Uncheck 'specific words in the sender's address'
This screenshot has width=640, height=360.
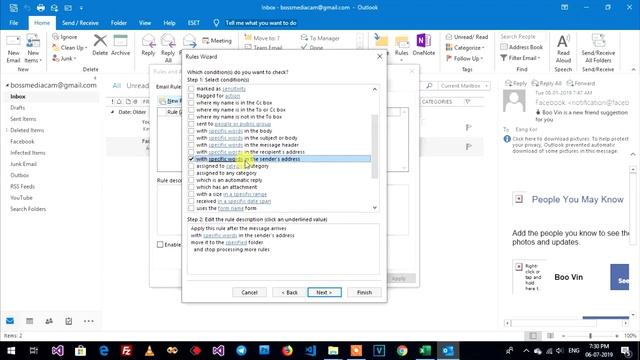tap(191, 159)
